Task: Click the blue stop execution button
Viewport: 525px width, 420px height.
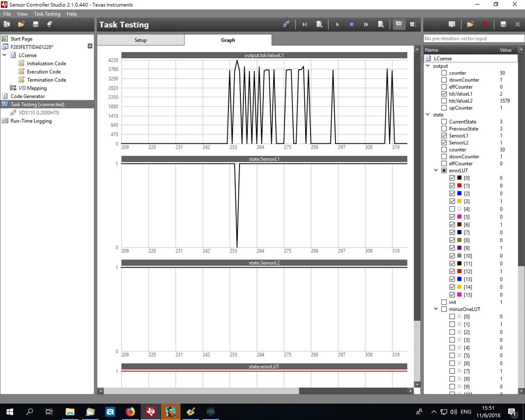Action: [x=352, y=24]
